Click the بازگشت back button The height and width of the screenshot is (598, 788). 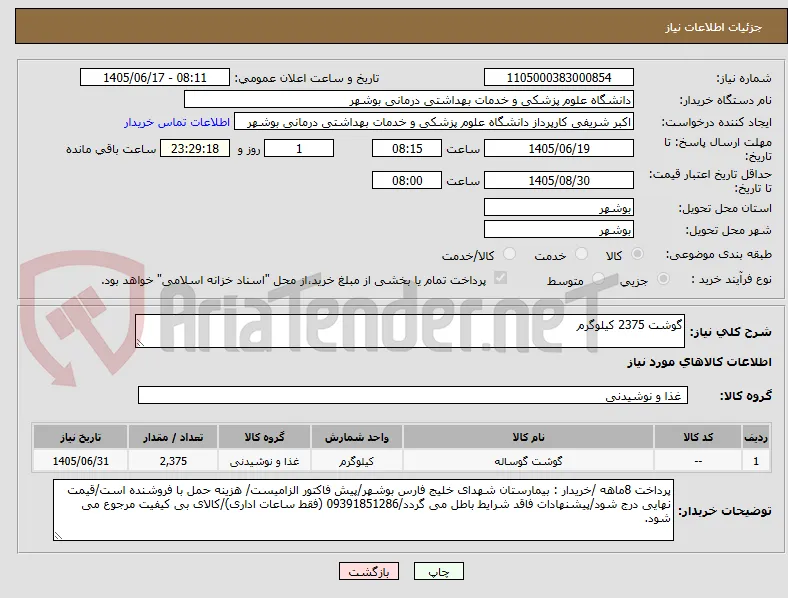[x=369, y=571]
